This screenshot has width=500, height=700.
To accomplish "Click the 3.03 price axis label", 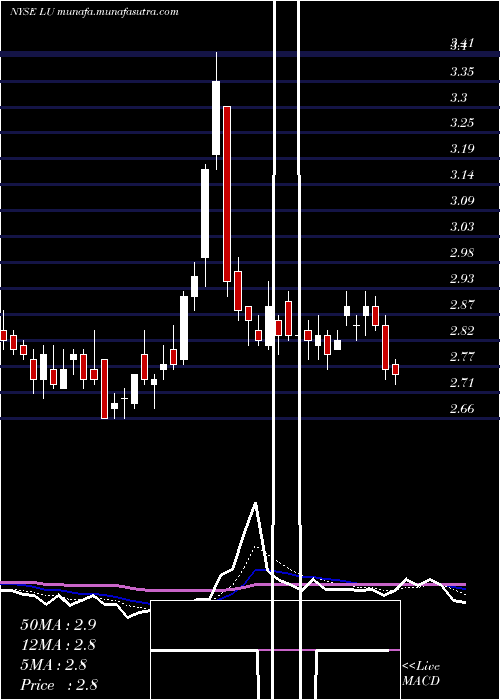I will point(462,227).
